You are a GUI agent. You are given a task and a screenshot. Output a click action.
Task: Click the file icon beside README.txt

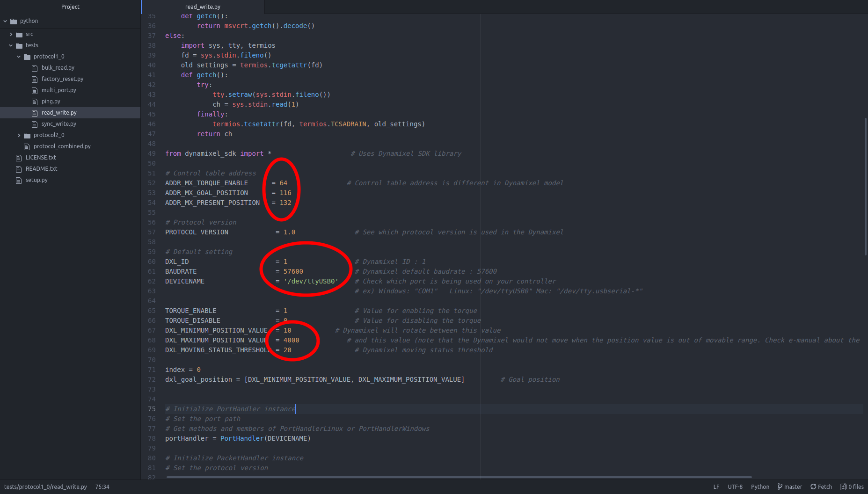(19, 168)
